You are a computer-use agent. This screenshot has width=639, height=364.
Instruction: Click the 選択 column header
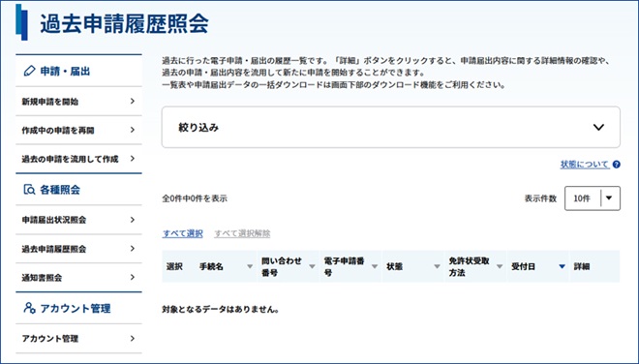[x=174, y=266]
